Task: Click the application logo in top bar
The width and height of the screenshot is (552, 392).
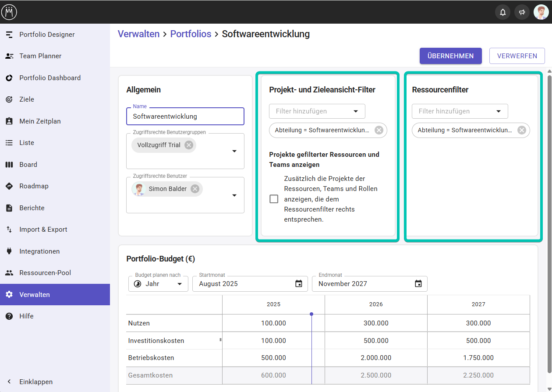Action: pyautogui.click(x=9, y=12)
